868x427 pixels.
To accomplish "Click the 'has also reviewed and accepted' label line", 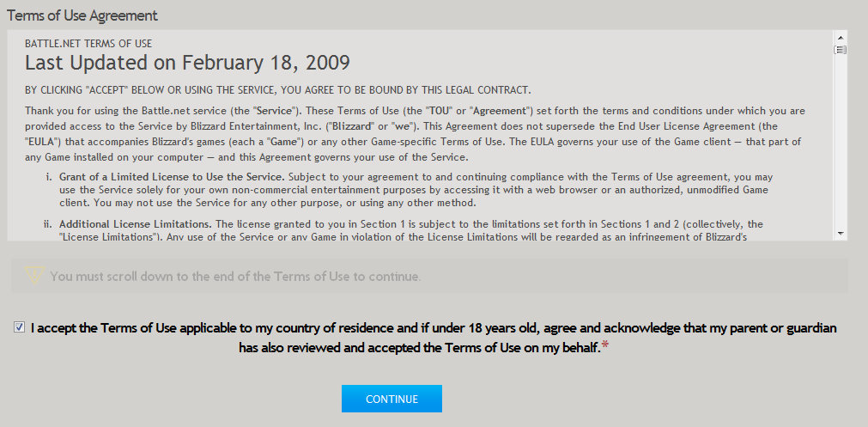I will coord(420,348).
